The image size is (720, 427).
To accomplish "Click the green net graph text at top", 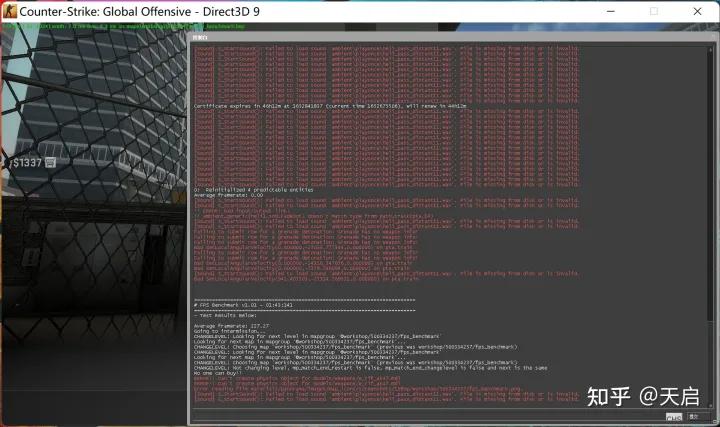I will 124,27.
